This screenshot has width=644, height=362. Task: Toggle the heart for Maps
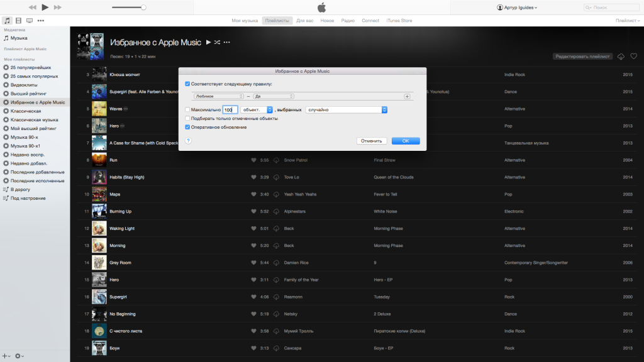coord(253,194)
